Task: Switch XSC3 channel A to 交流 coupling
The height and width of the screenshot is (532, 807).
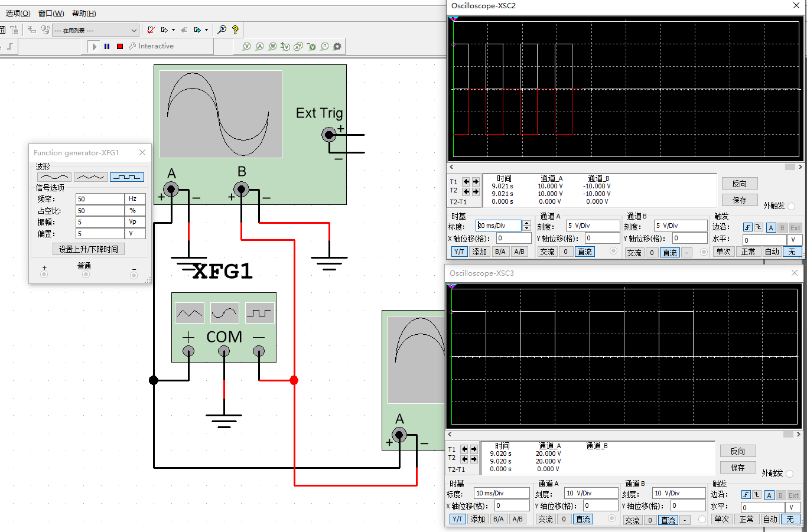Action: click(545, 519)
